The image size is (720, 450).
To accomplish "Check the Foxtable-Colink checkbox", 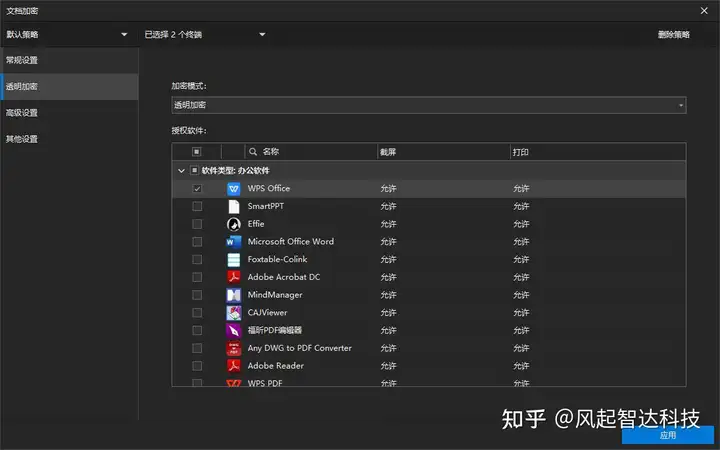I will pos(197,259).
